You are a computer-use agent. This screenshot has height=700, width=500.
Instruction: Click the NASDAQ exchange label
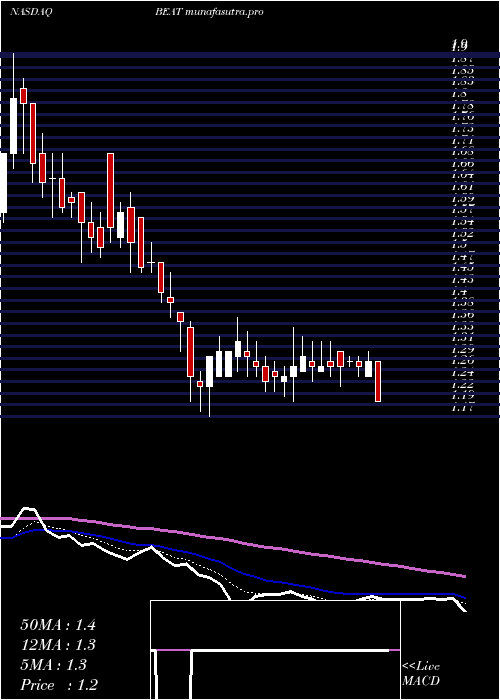29,12
